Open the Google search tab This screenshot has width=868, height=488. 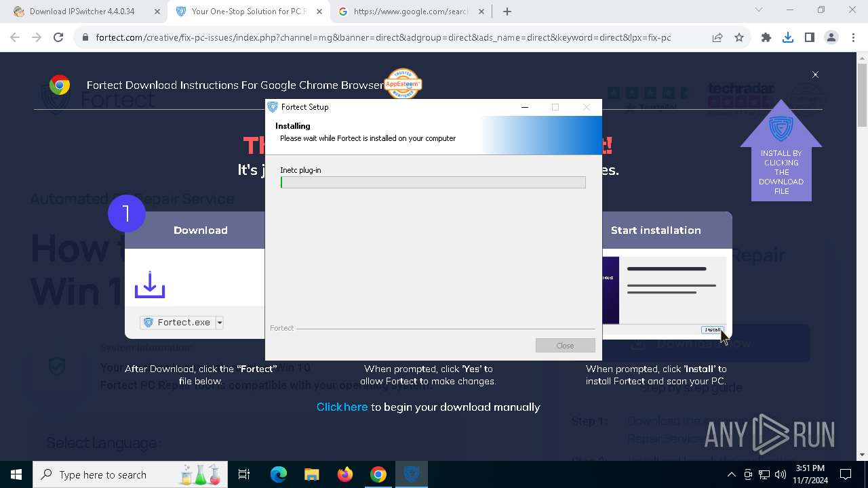point(412,12)
